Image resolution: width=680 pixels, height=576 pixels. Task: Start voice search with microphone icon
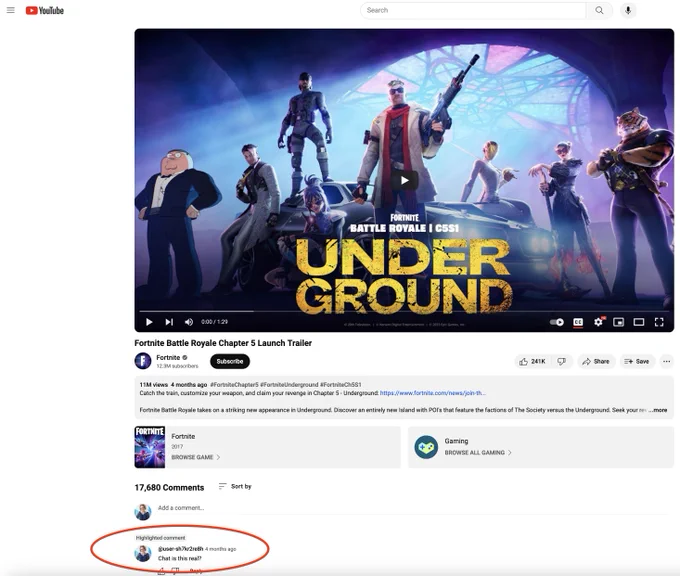pyautogui.click(x=628, y=10)
